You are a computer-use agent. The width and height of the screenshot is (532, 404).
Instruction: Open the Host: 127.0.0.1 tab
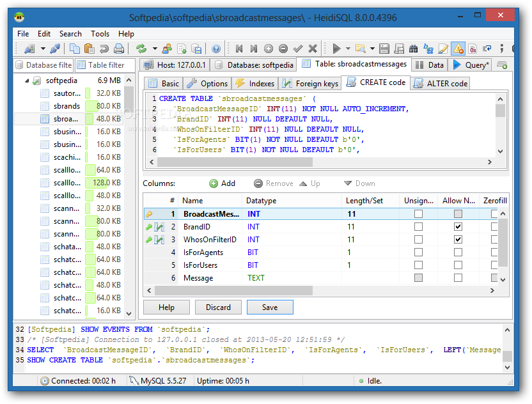coord(175,65)
